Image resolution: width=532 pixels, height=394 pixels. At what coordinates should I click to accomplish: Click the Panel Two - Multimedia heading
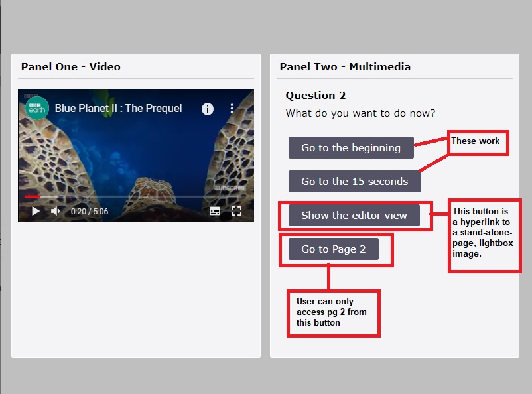click(x=345, y=67)
